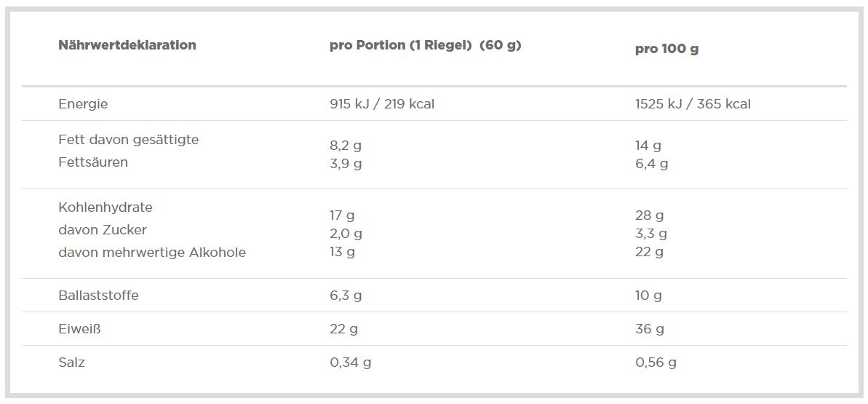Select the Eiweiß row label

tap(79, 329)
